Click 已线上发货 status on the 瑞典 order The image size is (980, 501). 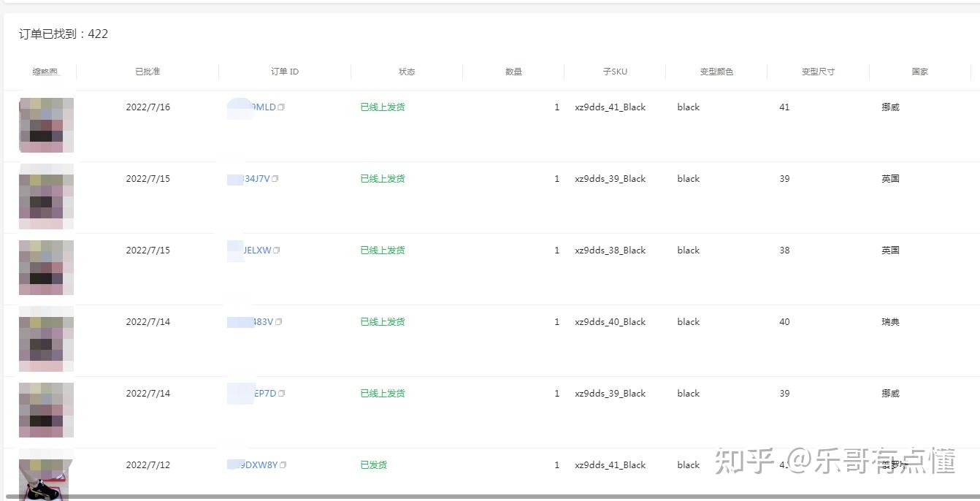click(382, 321)
